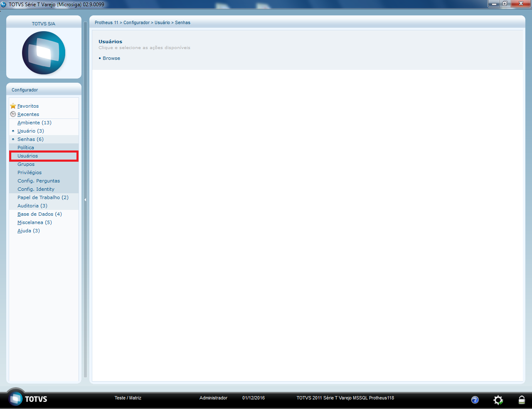Expand Papel de Trabalho (2)

(x=43, y=197)
